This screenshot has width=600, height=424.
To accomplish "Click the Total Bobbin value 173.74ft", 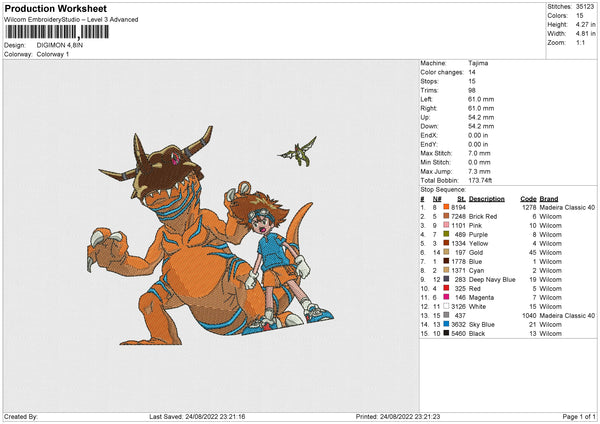I will [480, 180].
